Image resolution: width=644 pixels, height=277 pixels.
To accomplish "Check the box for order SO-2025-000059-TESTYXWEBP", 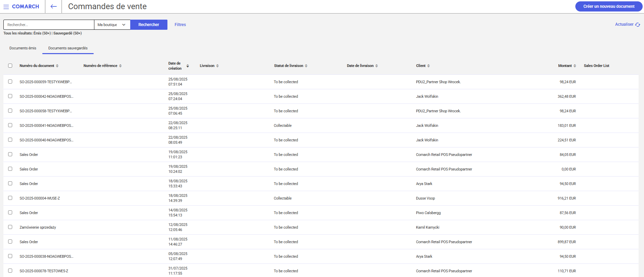I will tap(10, 82).
